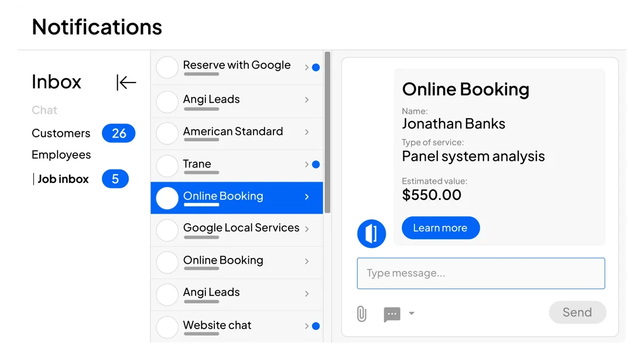The image size is (644, 345).
Task: Click the notification list scrollbar
Action: (x=327, y=132)
